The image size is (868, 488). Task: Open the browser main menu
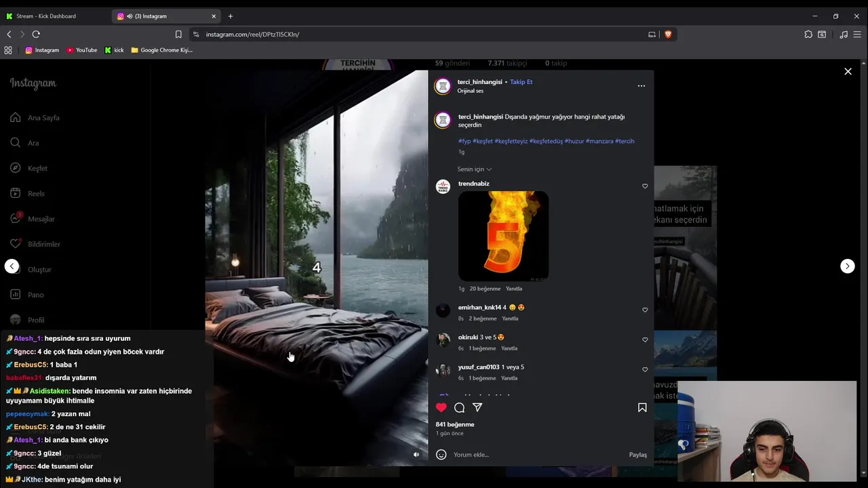(x=858, y=34)
